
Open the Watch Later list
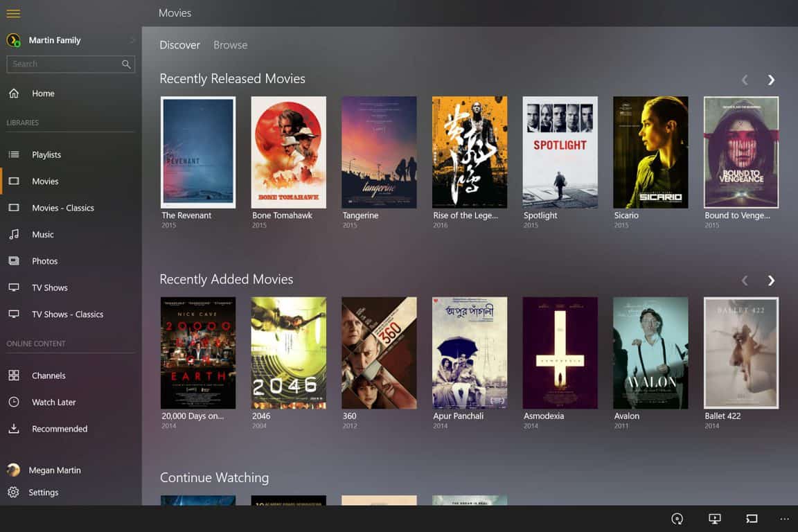[x=54, y=402]
